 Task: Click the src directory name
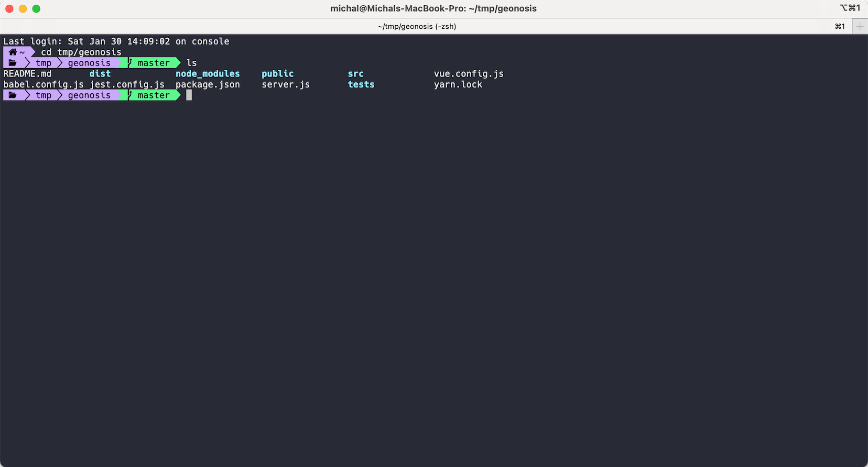(x=356, y=74)
